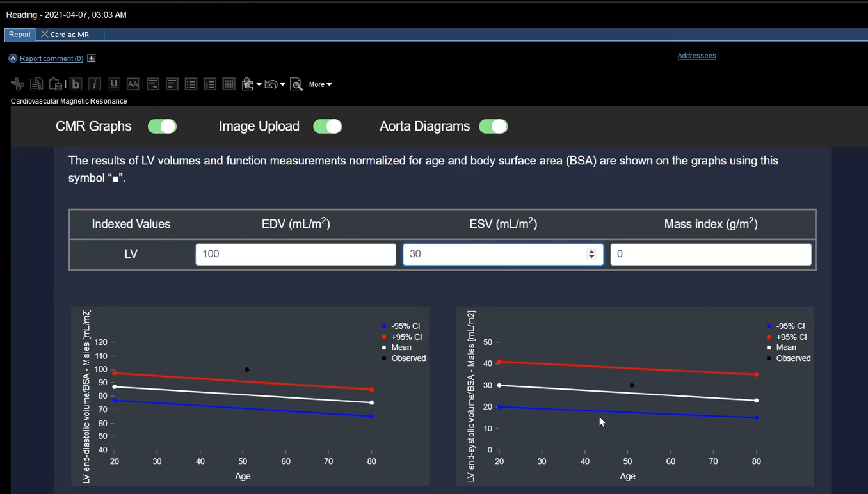This screenshot has height=494, width=868.
Task: Add a report comment with plus button
Action: point(92,58)
